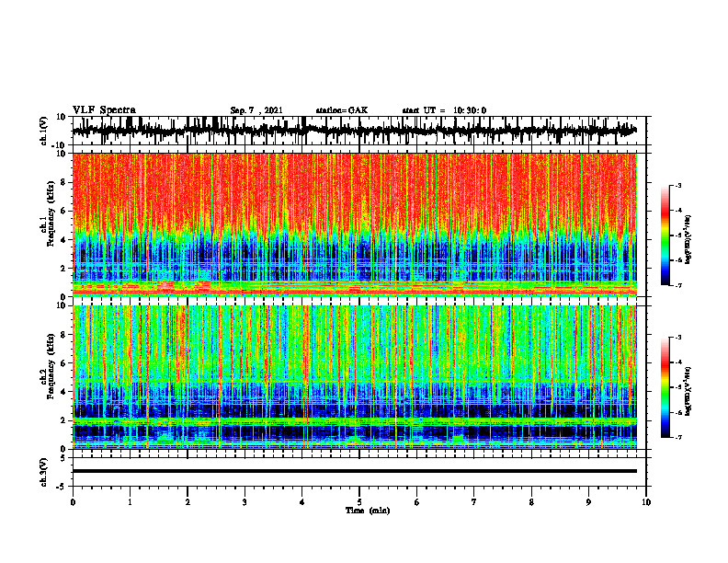Click the ch.2 color bar log(PSD) unit label

[688, 392]
